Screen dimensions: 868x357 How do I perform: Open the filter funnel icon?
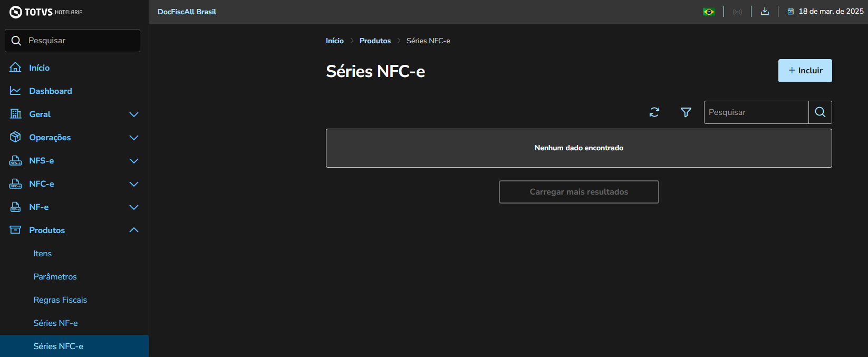pyautogui.click(x=686, y=112)
